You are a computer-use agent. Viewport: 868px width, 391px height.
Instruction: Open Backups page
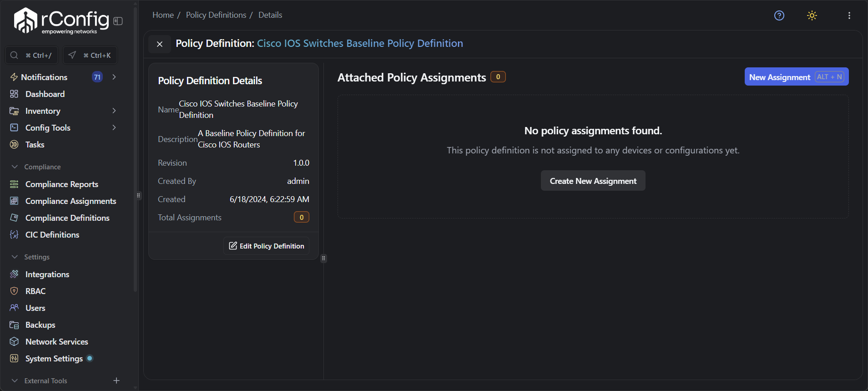click(40, 325)
